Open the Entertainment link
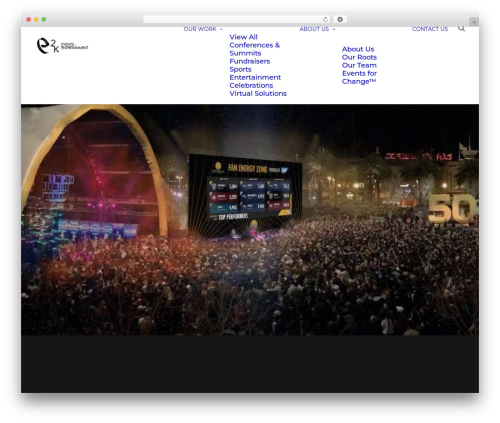The image size is (500, 423). pyautogui.click(x=255, y=77)
